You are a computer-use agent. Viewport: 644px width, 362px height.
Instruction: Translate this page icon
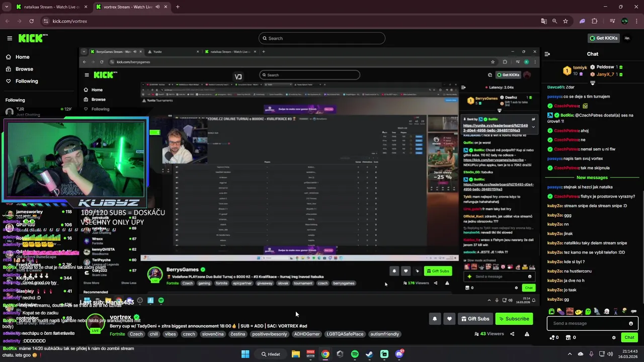543,21
